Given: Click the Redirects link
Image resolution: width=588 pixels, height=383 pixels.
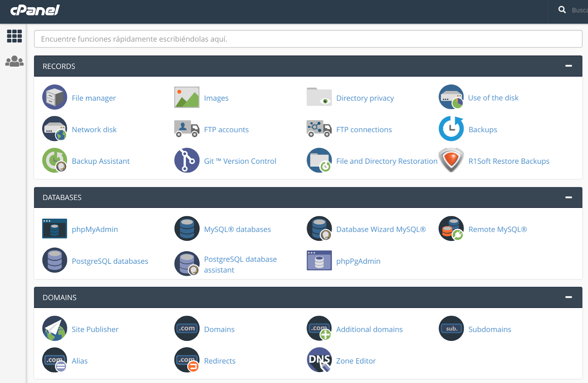Looking at the screenshot, I should tap(219, 361).
